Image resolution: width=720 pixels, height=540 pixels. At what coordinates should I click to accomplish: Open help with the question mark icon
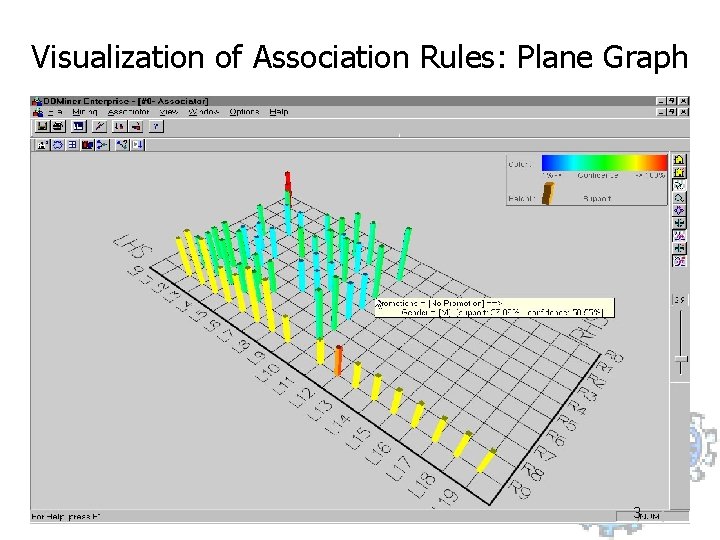coord(156,126)
